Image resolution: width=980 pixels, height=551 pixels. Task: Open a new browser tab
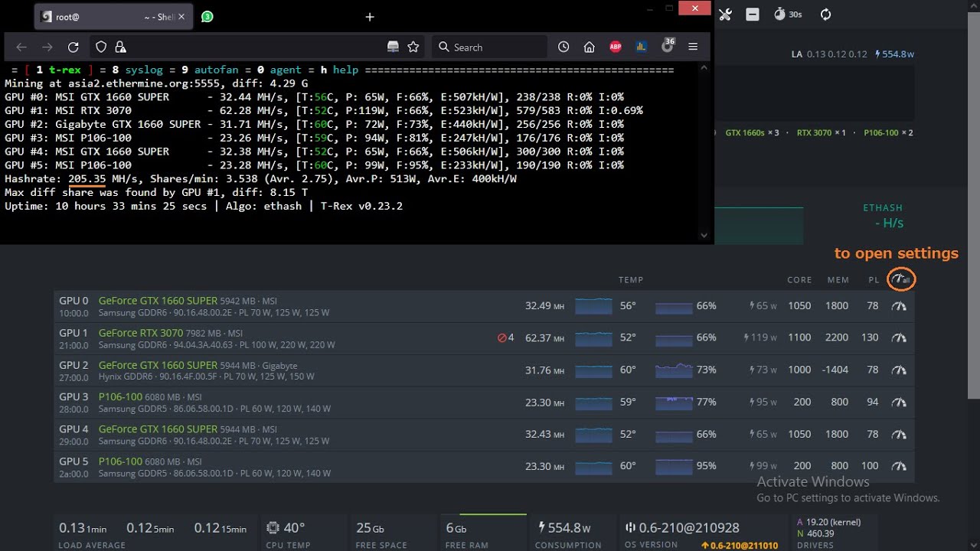click(370, 17)
